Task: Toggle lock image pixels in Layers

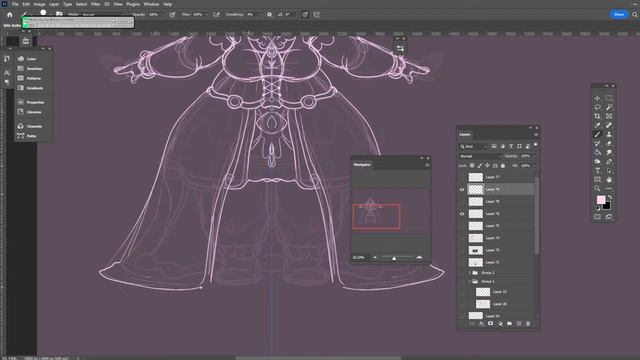Action: click(x=480, y=166)
